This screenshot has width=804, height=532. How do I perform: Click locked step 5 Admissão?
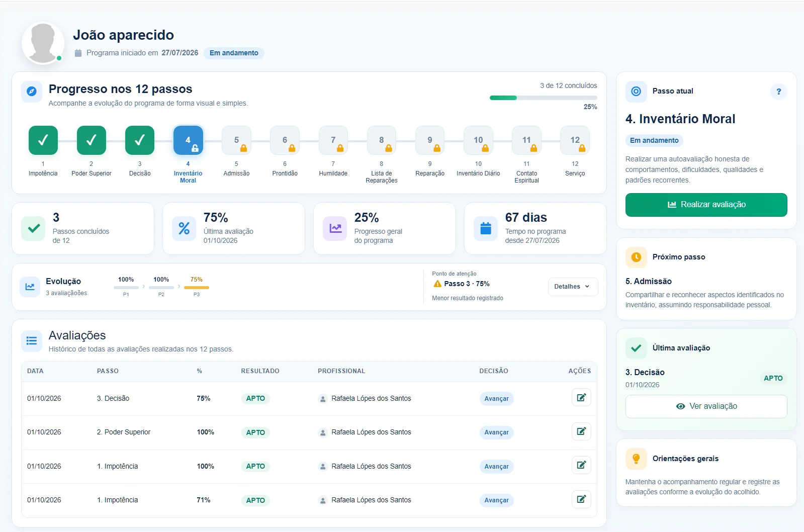tap(236, 140)
